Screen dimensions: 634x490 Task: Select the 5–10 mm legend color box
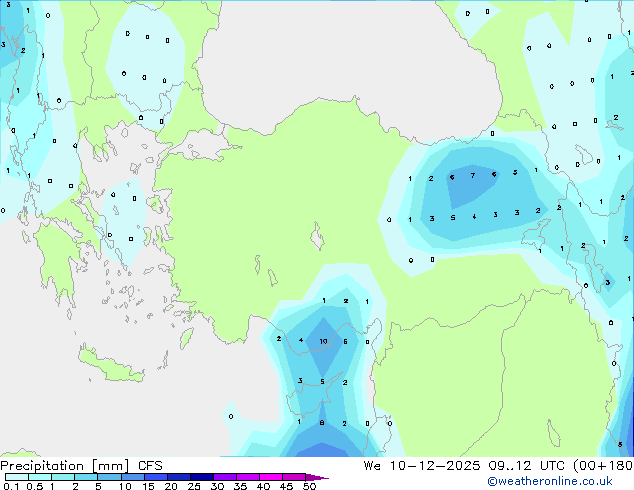coord(109,477)
